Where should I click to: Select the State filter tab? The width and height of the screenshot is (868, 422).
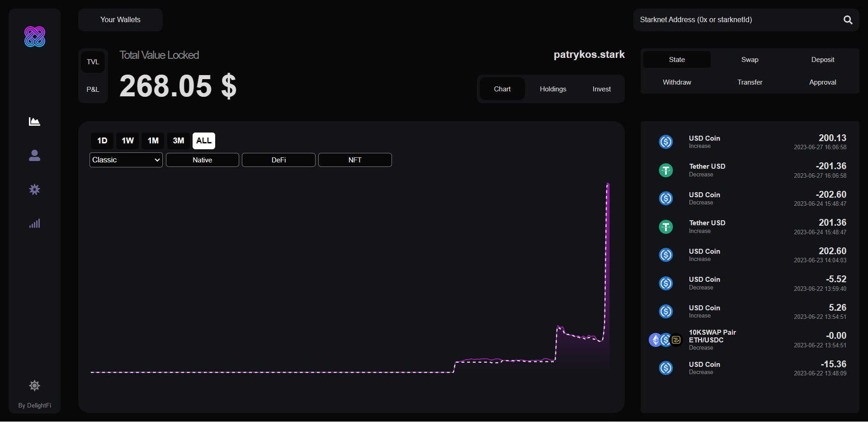point(677,60)
